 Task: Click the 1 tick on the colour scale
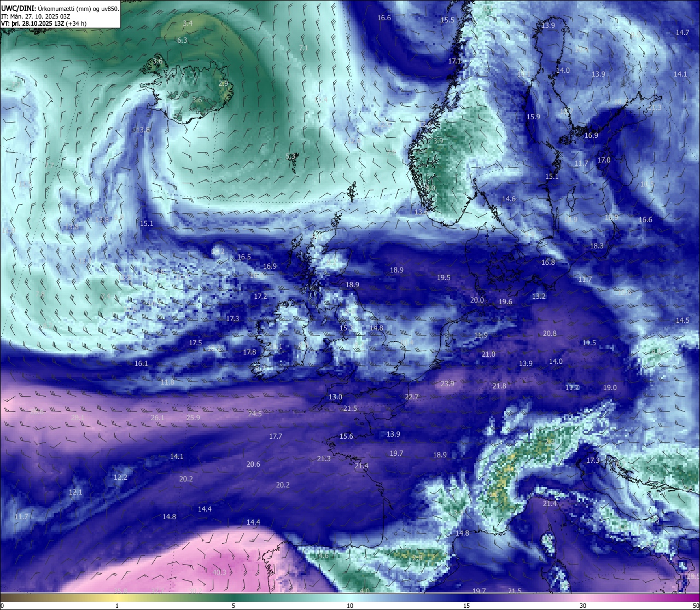click(x=117, y=606)
